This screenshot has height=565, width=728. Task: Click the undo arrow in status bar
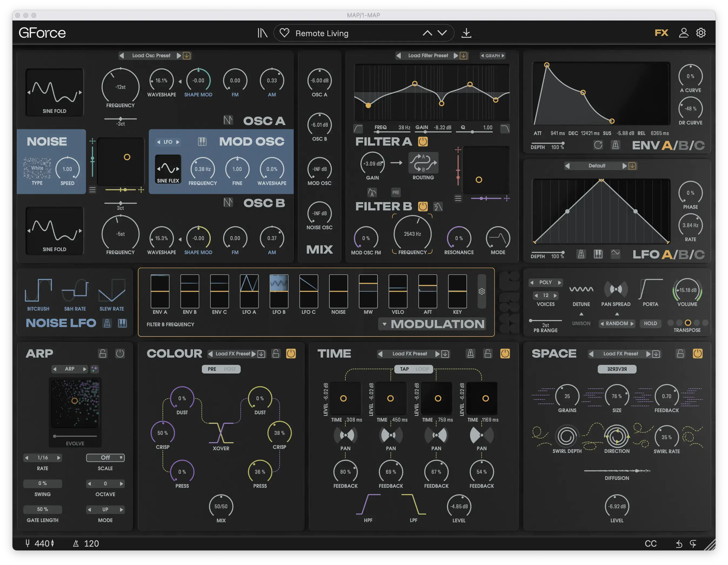pos(679,544)
